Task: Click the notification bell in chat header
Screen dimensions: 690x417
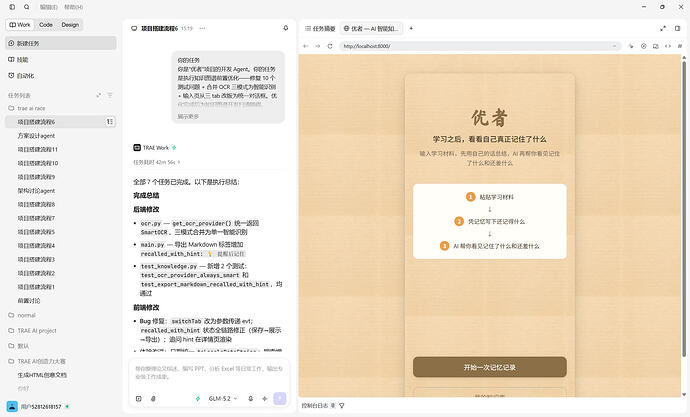Action: (286, 28)
